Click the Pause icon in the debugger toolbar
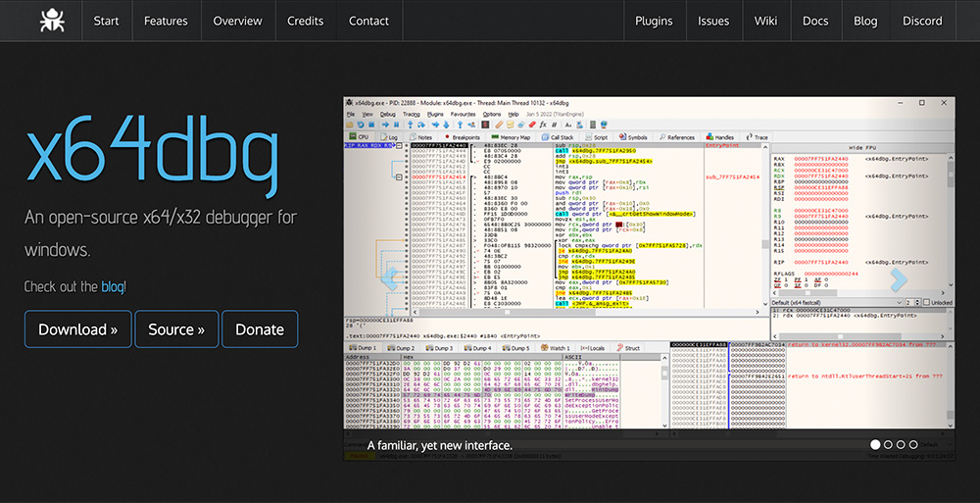This screenshot has width=980, height=503. point(396,126)
